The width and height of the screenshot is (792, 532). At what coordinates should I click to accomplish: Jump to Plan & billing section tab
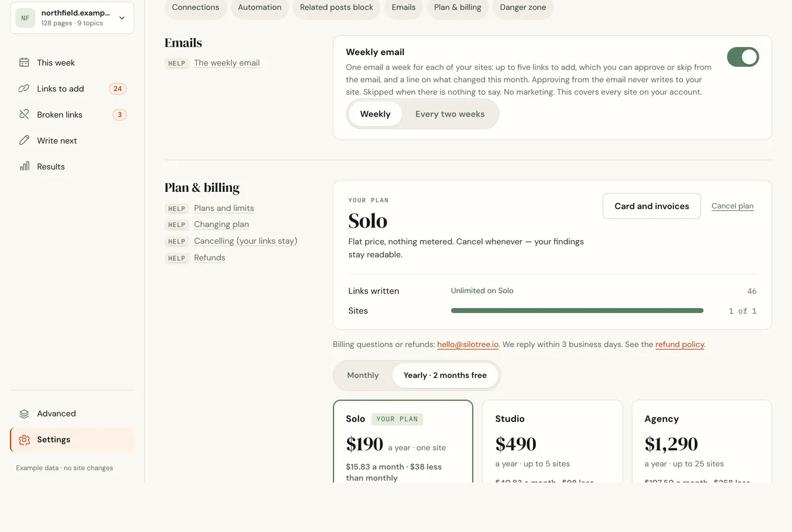pos(458,7)
